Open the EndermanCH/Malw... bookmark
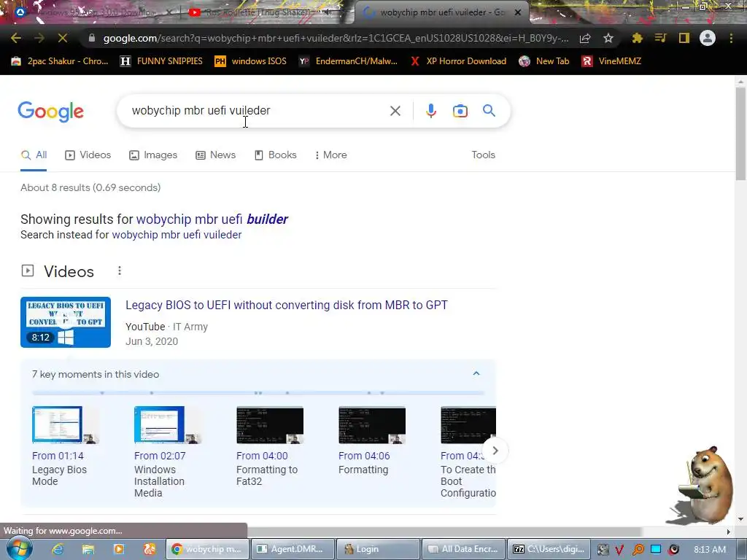The width and height of the screenshot is (747, 560). pos(348,61)
